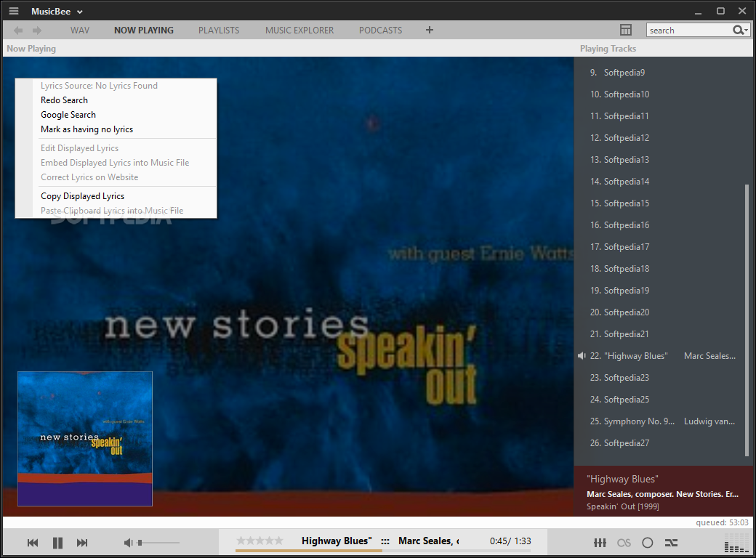Toggle shuffle mode icon
Image resolution: width=756 pixels, height=558 pixels.
pos(671,543)
